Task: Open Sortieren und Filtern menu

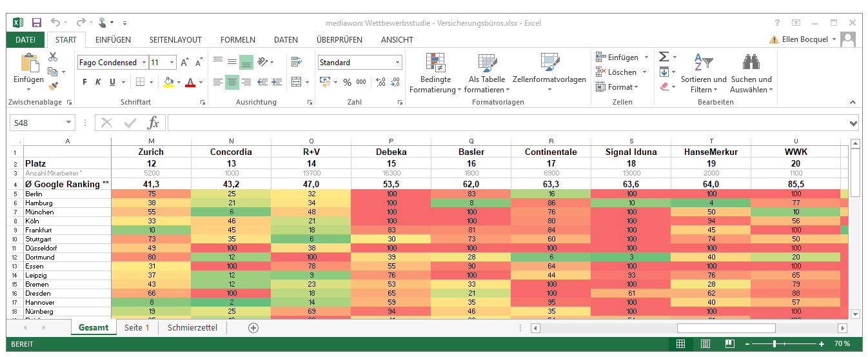Action: tap(704, 74)
